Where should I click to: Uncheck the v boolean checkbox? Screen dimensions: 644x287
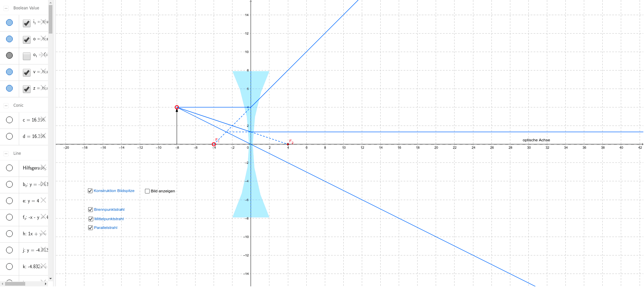[x=27, y=73]
